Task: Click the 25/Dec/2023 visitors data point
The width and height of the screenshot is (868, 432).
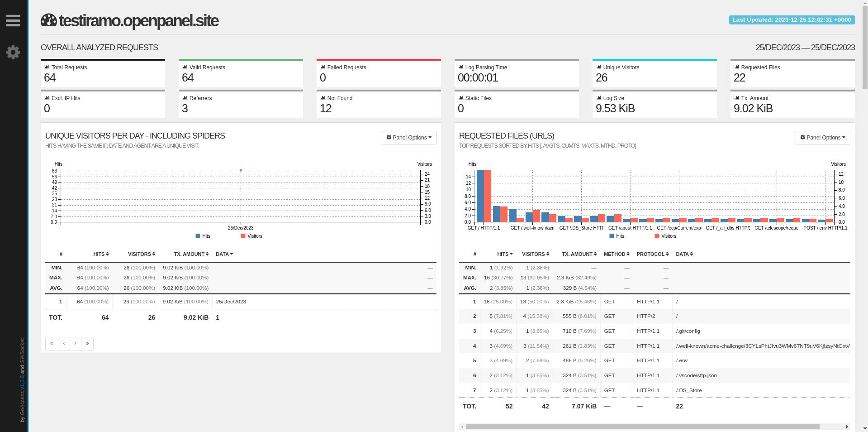Action: coord(241,170)
